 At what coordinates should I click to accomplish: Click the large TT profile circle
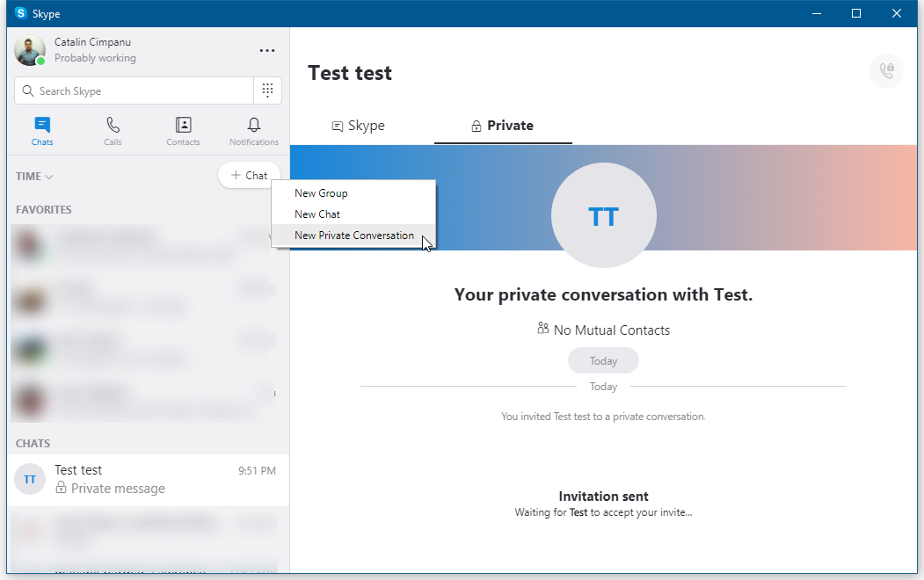603,215
